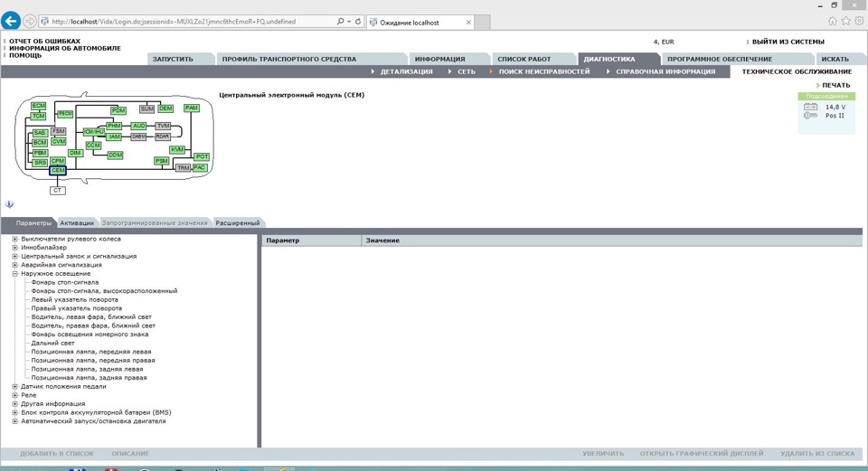The width and height of the screenshot is (868, 471).
Task: Switch to the Активации tab
Action: [76, 222]
